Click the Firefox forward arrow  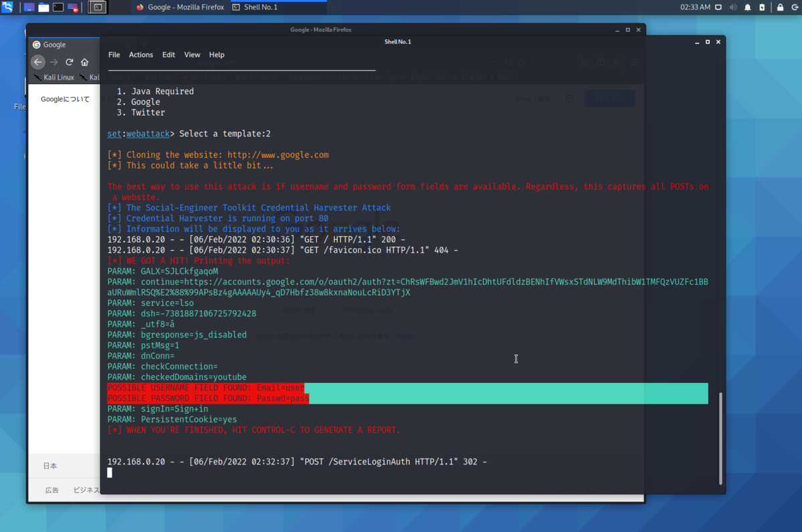click(54, 62)
